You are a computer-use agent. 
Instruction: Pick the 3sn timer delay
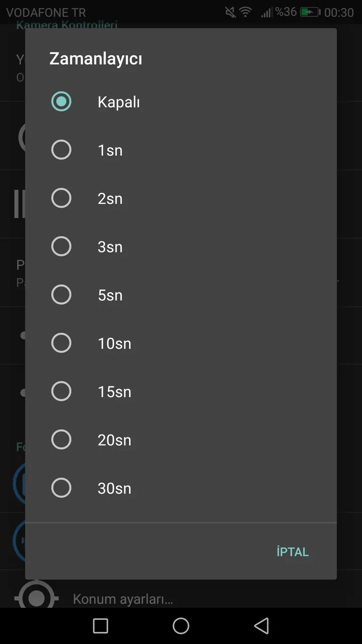[x=181, y=247]
